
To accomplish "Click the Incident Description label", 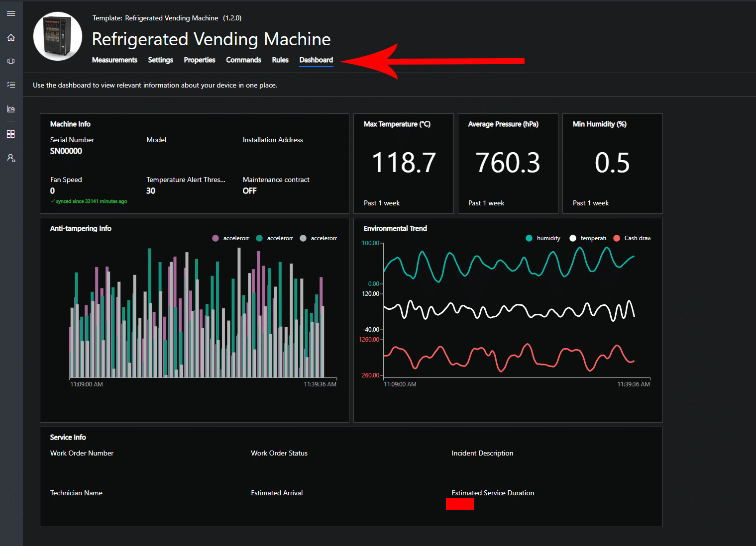I will tap(482, 453).
